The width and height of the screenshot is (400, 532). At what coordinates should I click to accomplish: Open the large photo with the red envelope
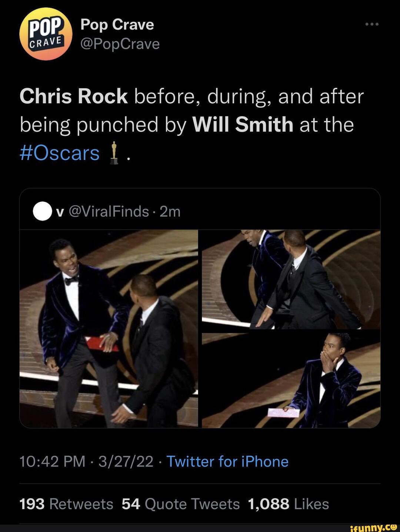109,328
